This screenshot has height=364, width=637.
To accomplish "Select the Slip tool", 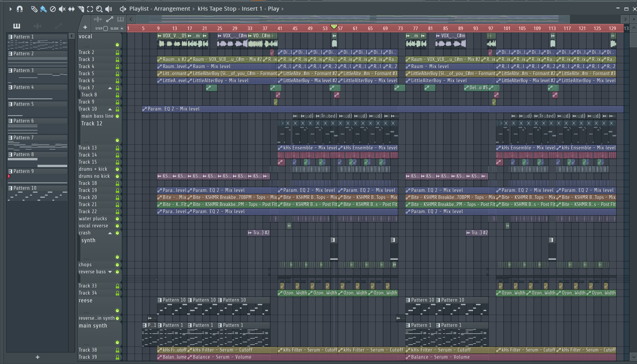I will (71, 9).
